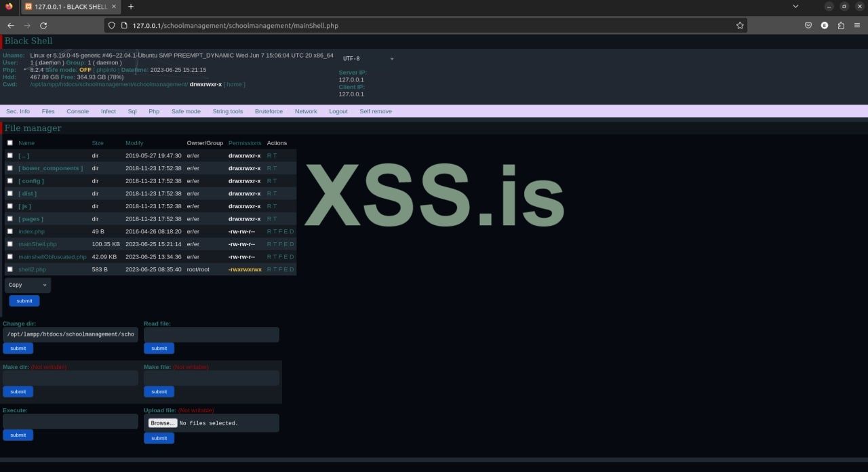Screen dimensions: 868x472
Task: Click the Safe mode menu item
Action: (186, 111)
